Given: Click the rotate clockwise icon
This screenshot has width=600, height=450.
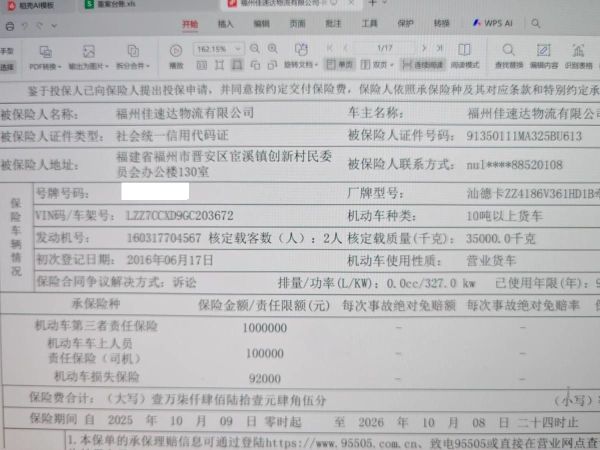Looking at the screenshot, I should pos(272,65).
